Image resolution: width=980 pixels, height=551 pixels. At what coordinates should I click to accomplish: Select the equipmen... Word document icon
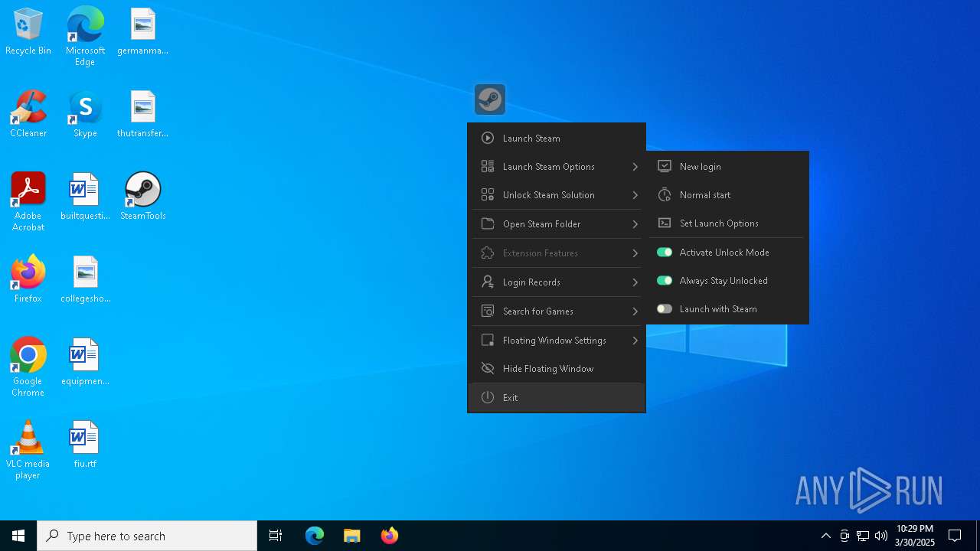85,361
